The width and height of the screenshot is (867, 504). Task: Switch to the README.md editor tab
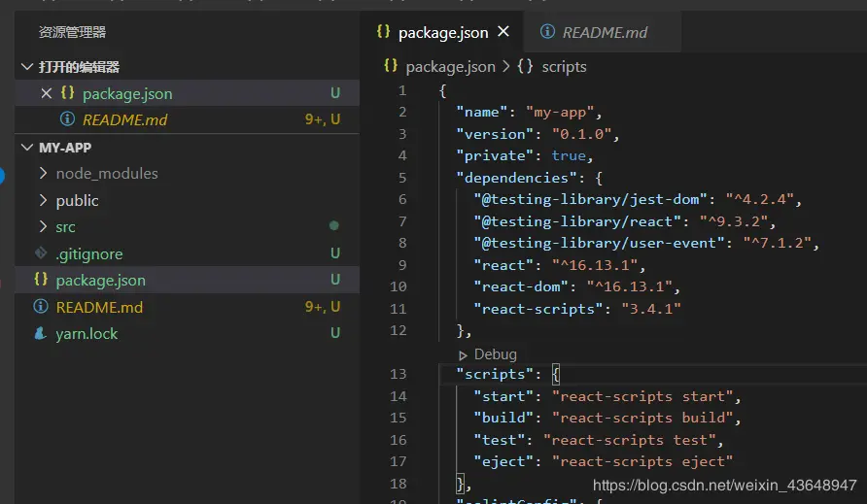[x=603, y=32]
